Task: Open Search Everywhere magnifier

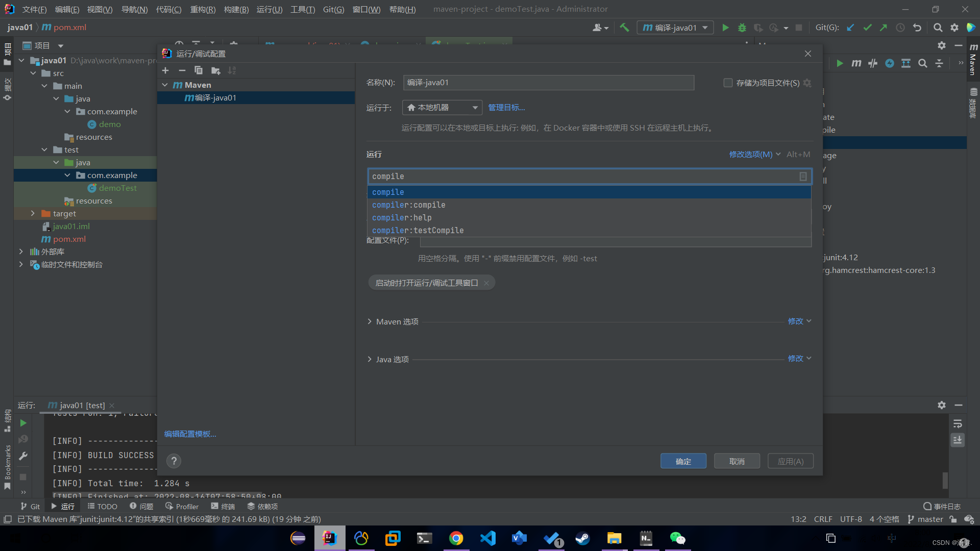Action: pos(938,28)
